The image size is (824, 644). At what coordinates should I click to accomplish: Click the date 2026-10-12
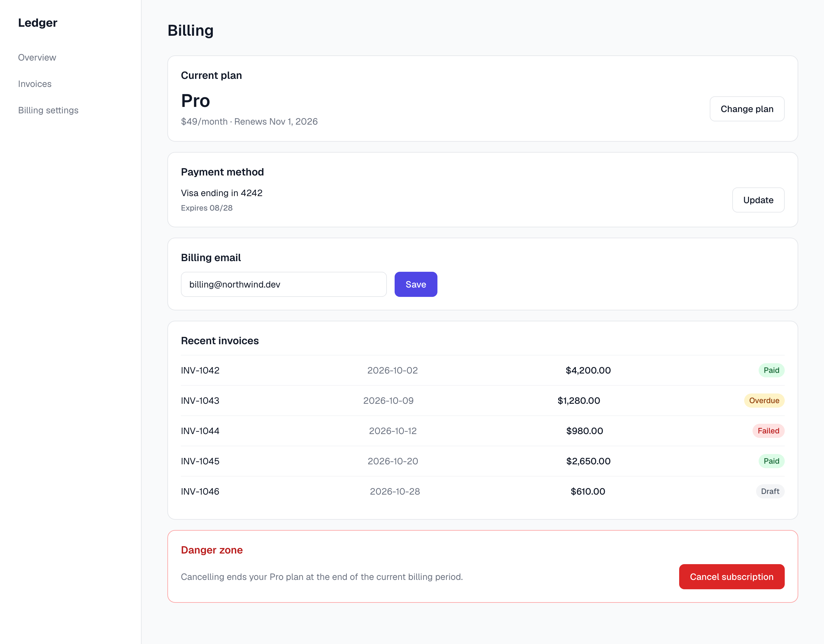393,431
